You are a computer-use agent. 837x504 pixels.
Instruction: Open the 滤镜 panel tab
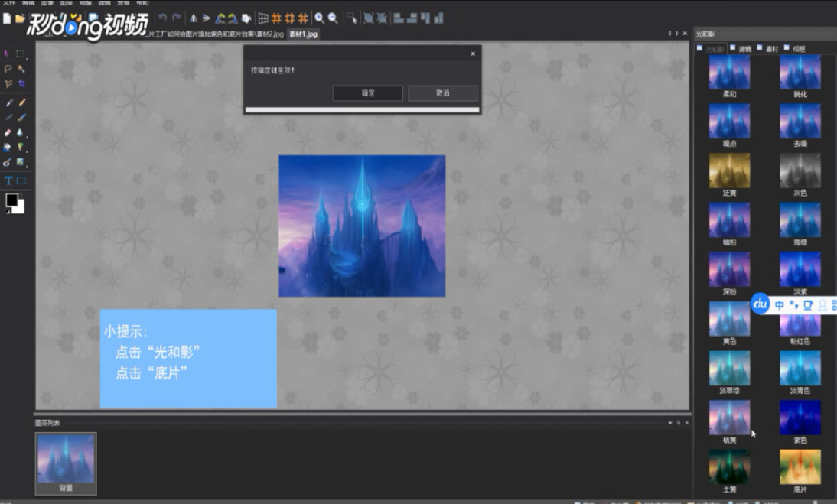(x=741, y=48)
